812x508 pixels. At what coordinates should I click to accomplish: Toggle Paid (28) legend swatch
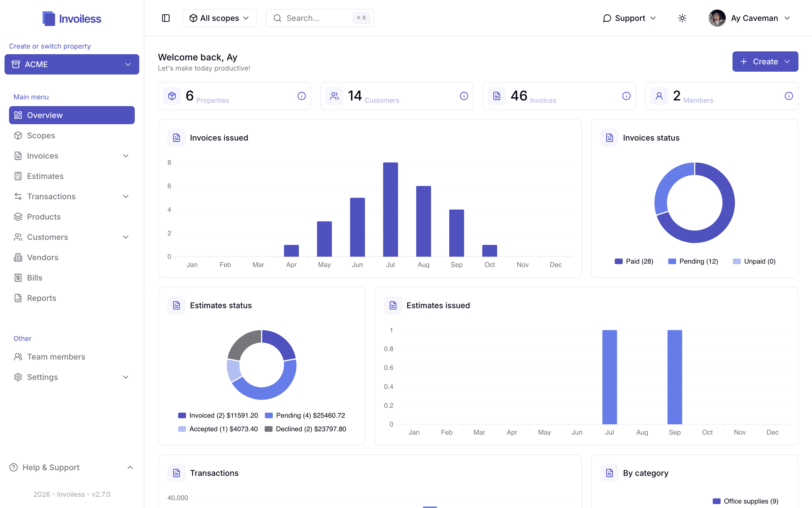619,261
